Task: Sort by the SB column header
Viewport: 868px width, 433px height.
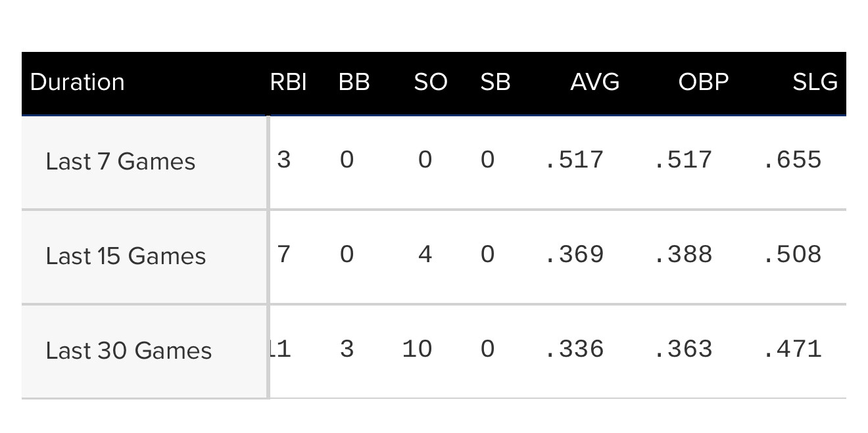Action: [x=495, y=82]
